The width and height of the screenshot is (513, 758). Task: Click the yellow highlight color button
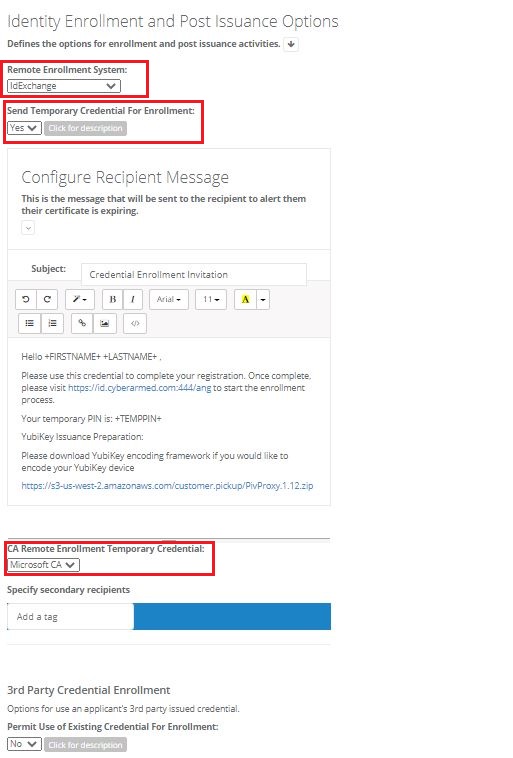pos(245,299)
